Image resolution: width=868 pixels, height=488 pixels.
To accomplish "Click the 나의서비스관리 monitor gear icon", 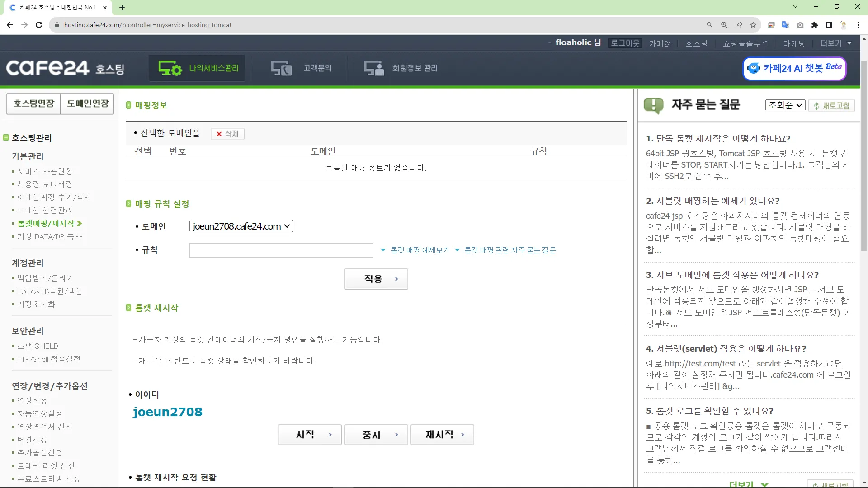I will (170, 68).
